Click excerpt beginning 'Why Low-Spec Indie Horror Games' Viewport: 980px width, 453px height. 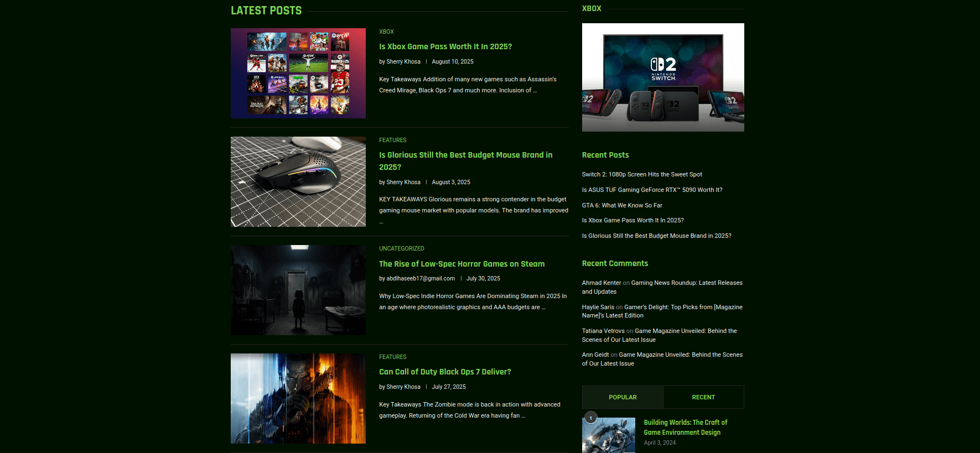click(473, 301)
